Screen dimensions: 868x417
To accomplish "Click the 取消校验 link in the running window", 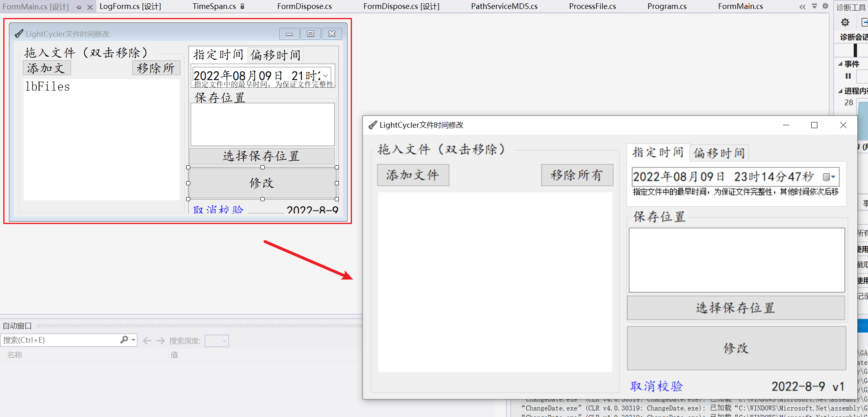I will point(657,386).
